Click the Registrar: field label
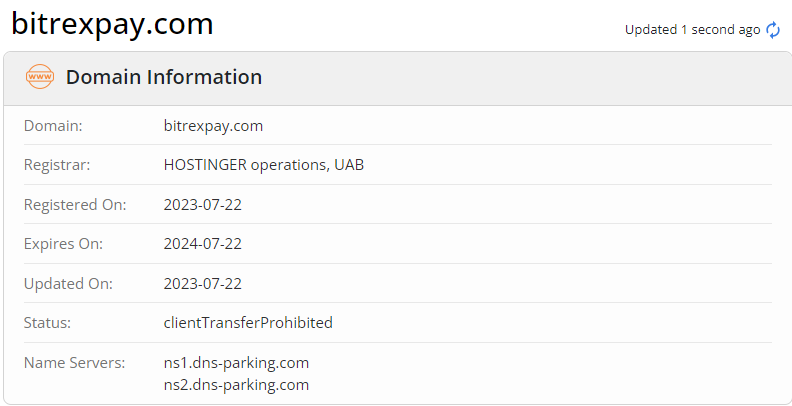This screenshot has width=792, height=406. click(x=57, y=165)
